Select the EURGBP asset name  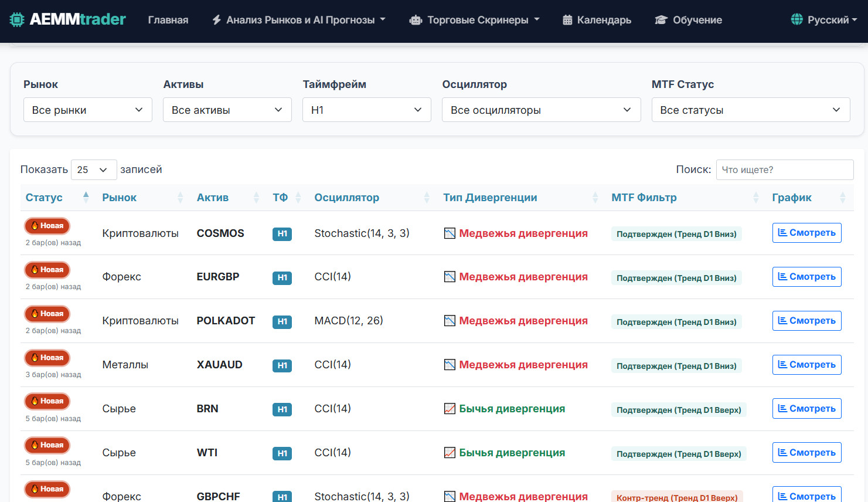(218, 277)
